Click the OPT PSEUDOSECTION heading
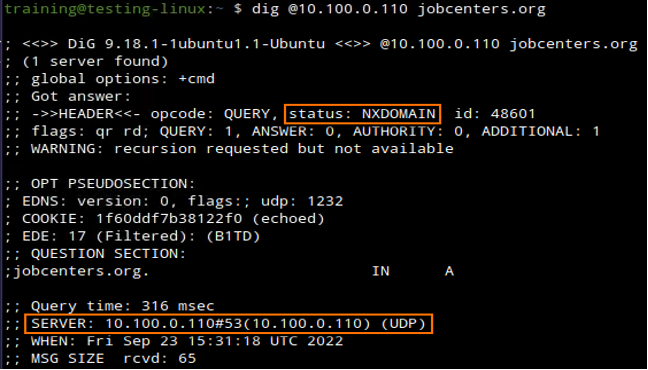Image resolution: width=648 pixels, height=370 pixels. 113,184
